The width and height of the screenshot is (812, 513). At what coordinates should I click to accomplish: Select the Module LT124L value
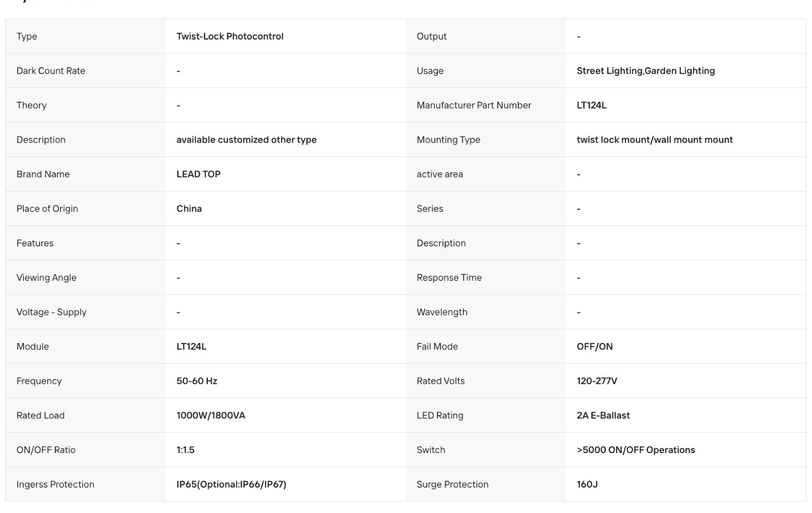tap(191, 346)
